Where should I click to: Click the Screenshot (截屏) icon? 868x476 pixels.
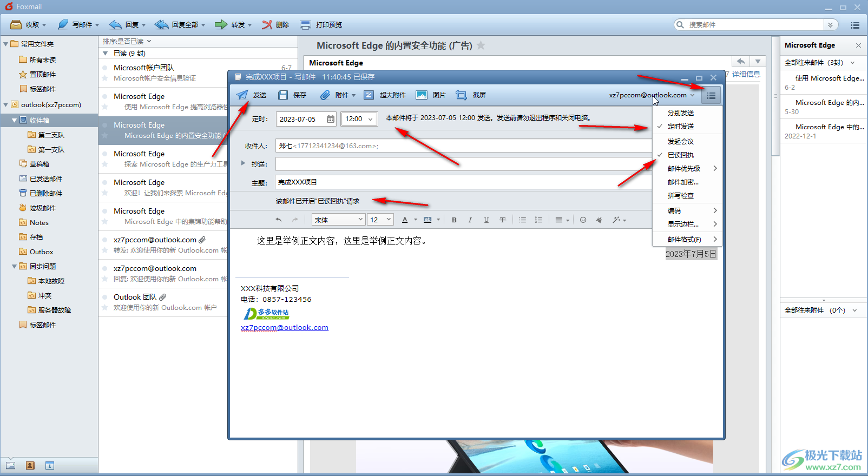click(461, 95)
